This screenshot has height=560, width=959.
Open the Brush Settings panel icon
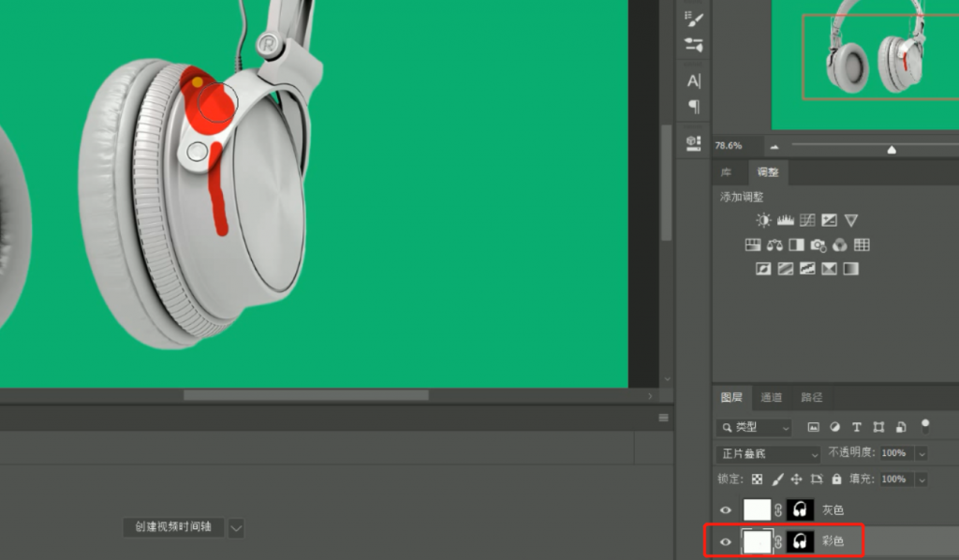694,19
